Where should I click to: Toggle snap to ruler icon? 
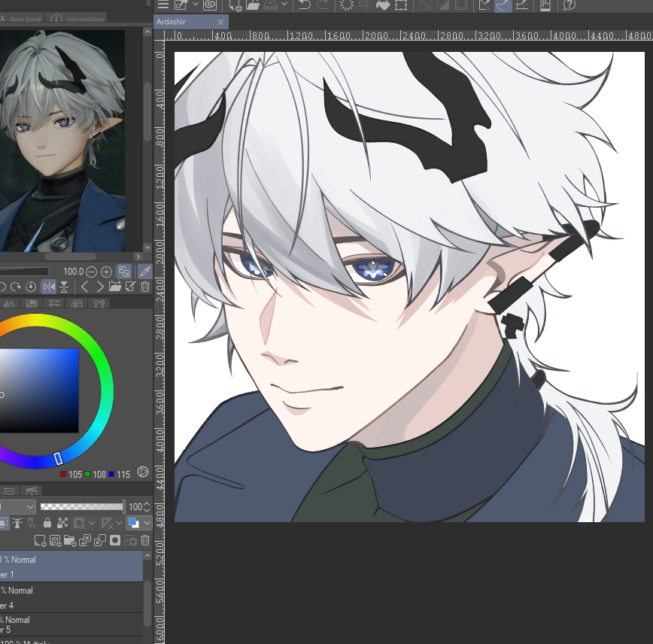484,5
